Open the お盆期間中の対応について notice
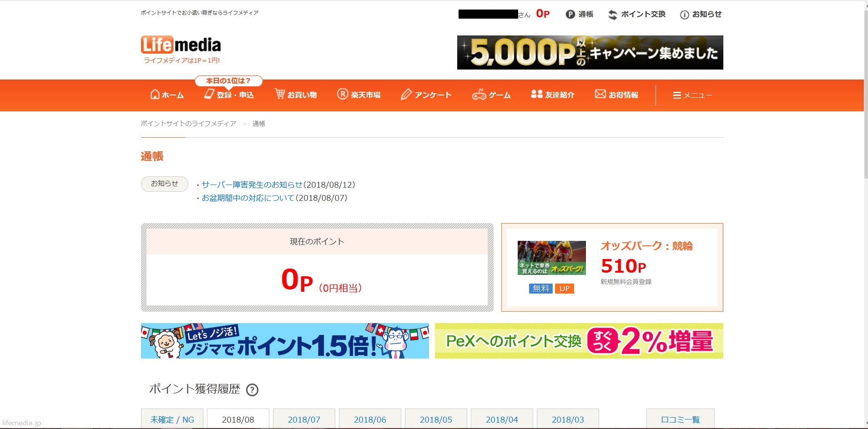868x429 pixels. 248,198
